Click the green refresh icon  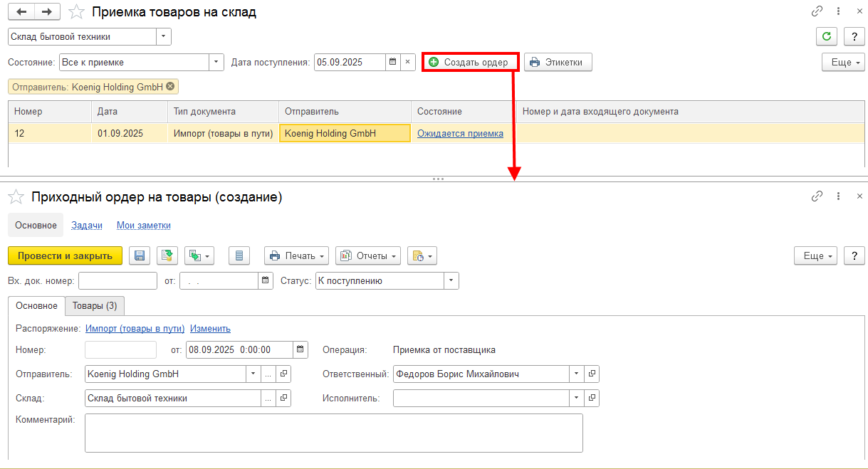[x=826, y=36]
